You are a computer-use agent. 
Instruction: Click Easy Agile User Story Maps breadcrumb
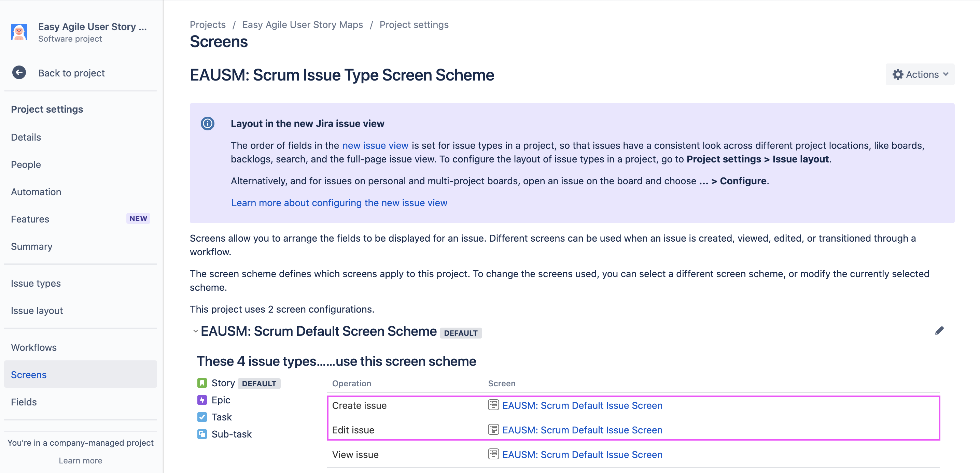(303, 25)
